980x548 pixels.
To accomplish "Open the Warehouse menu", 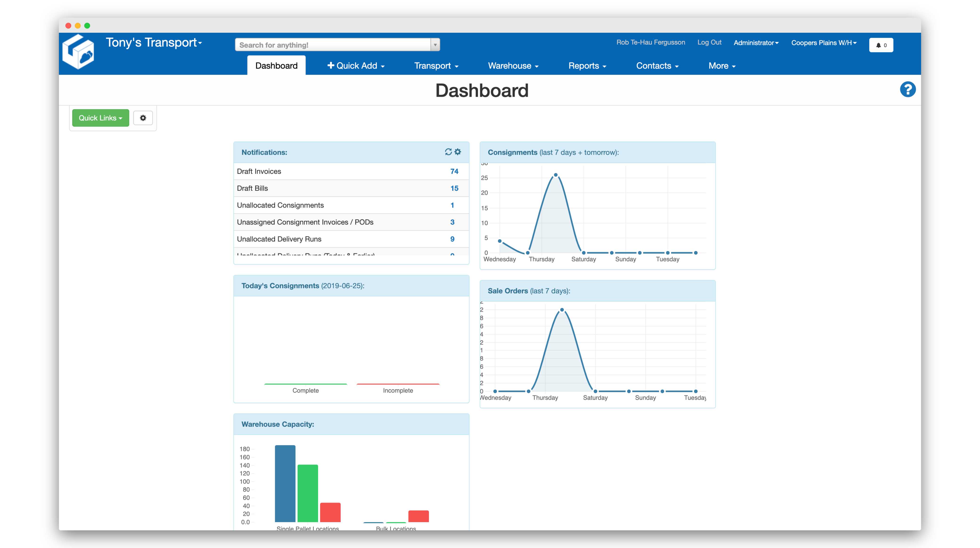I will point(513,66).
